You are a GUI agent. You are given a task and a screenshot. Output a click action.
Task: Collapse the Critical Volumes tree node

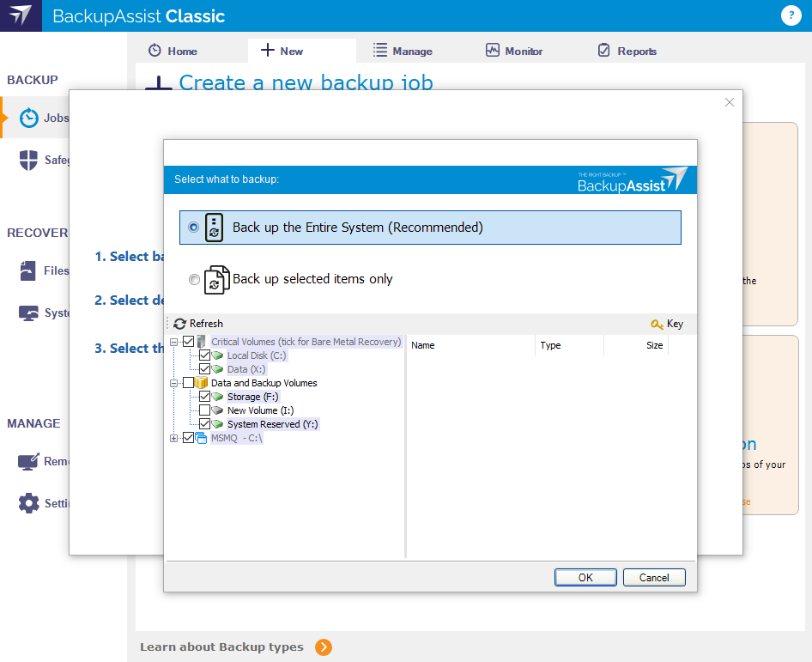pos(174,342)
